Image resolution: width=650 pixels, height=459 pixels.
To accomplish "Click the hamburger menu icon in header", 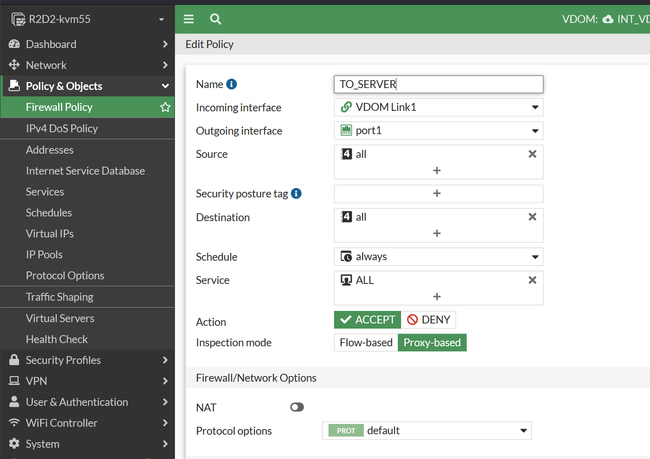I will [189, 19].
